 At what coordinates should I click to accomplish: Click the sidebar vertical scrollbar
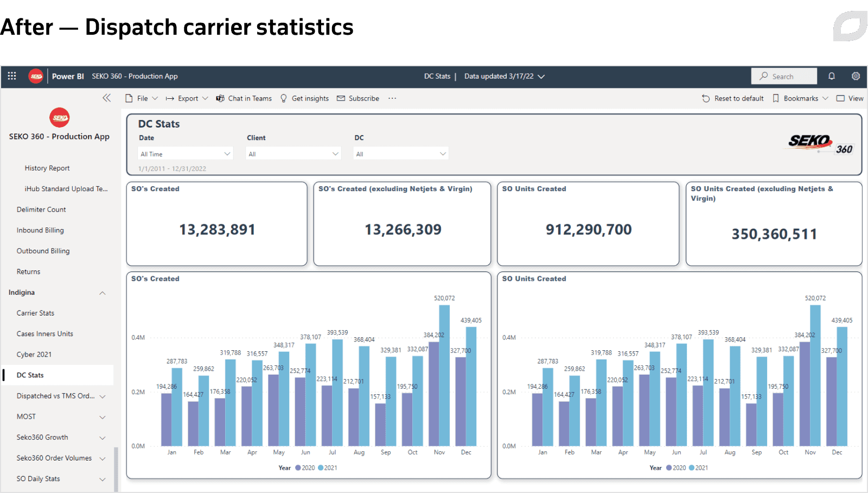pyautogui.click(x=116, y=469)
